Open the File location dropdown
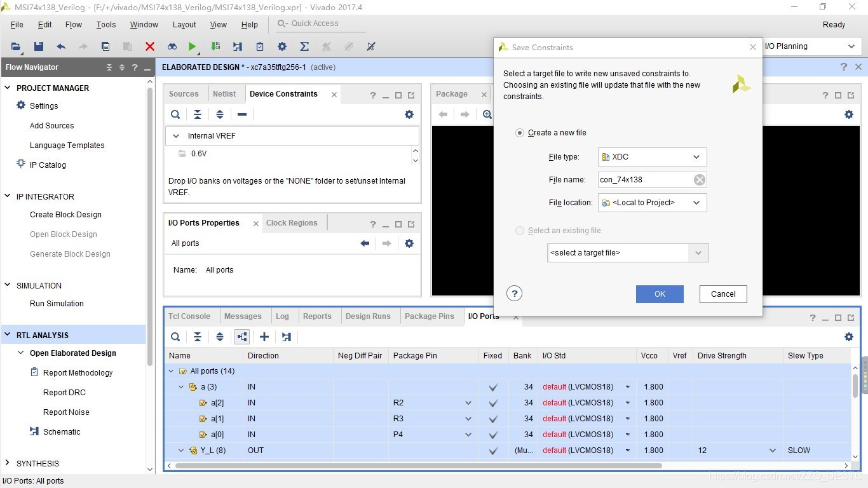 coord(653,203)
